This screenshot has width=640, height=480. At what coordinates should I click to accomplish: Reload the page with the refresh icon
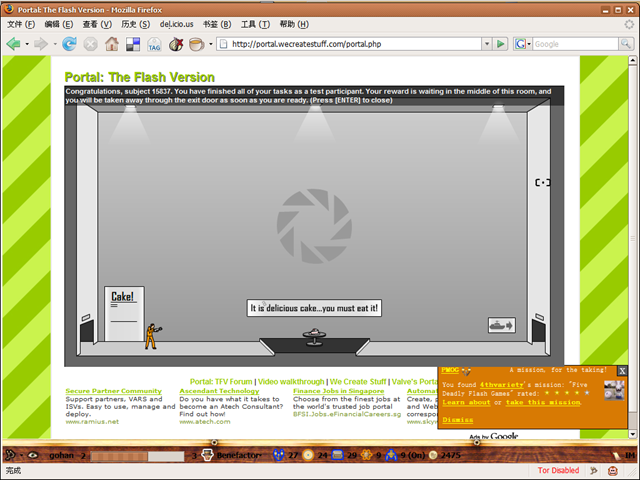point(69,44)
